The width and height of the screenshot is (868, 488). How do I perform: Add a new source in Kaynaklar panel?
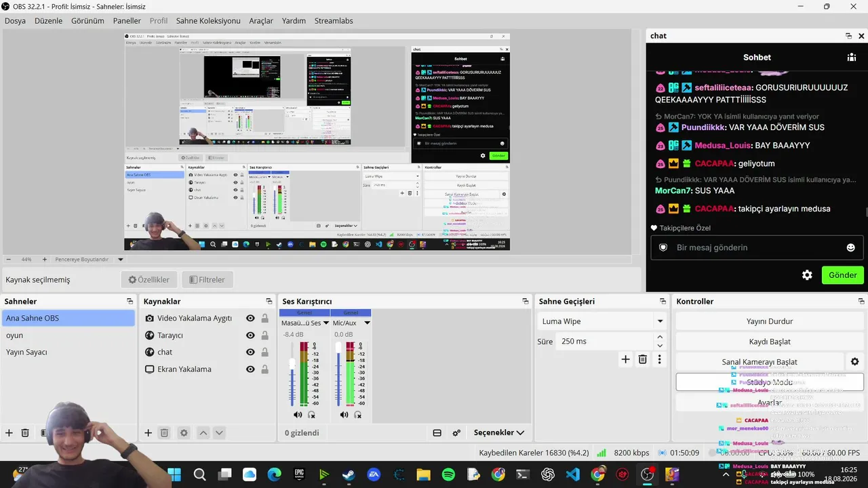click(x=148, y=432)
